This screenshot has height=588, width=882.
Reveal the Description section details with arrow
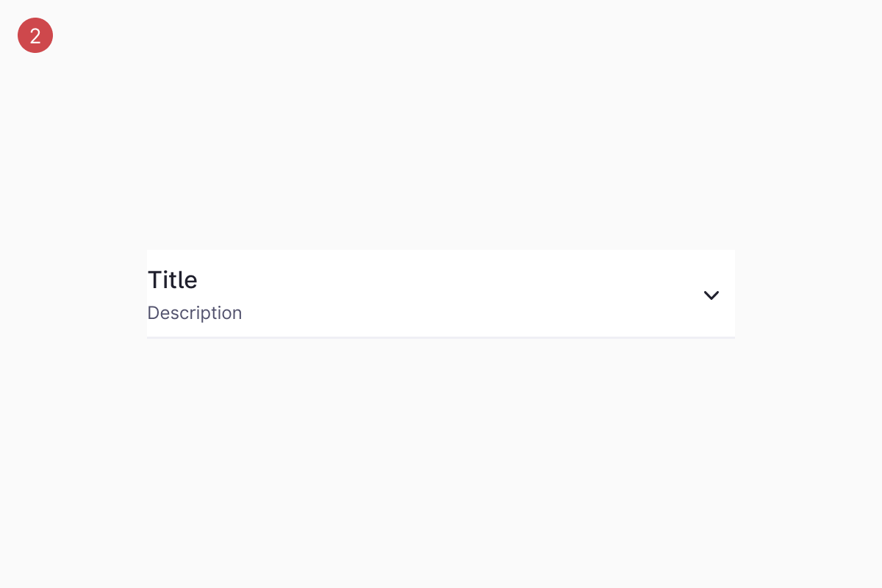tap(711, 295)
